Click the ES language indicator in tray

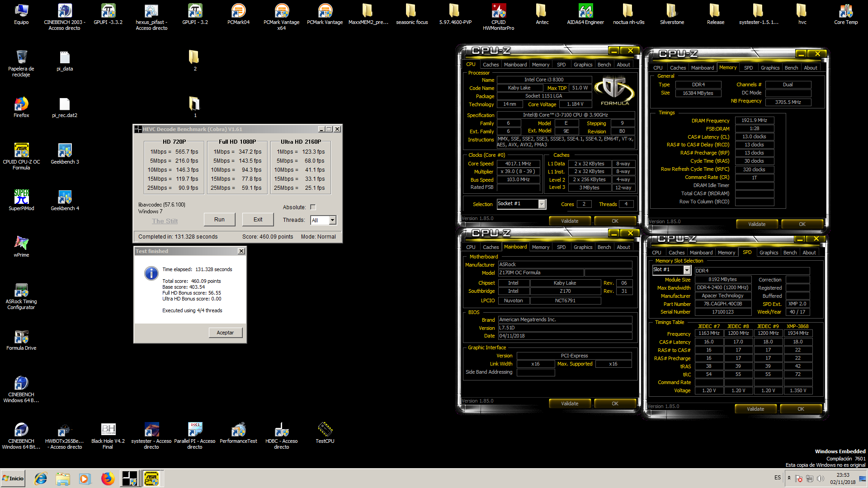coord(777,478)
